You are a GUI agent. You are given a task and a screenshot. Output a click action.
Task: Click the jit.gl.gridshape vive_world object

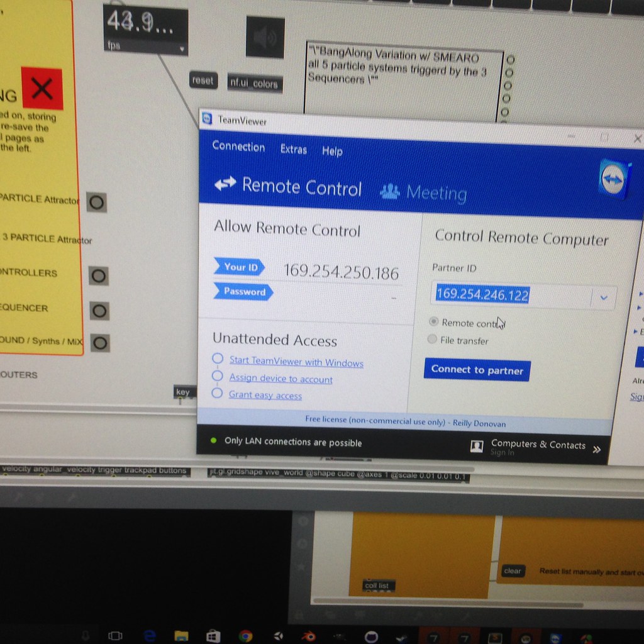point(338,475)
